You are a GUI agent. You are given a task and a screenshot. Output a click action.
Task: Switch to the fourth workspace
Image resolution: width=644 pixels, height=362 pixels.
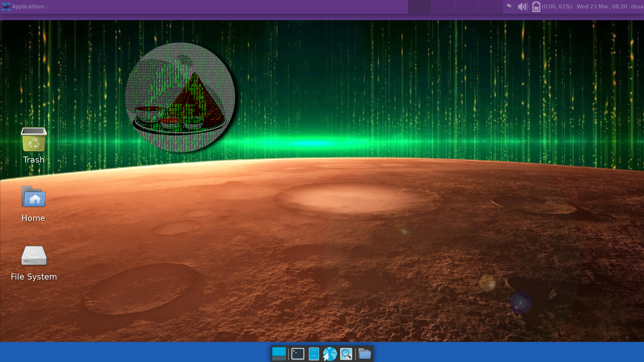pyautogui.click(x=491, y=6)
